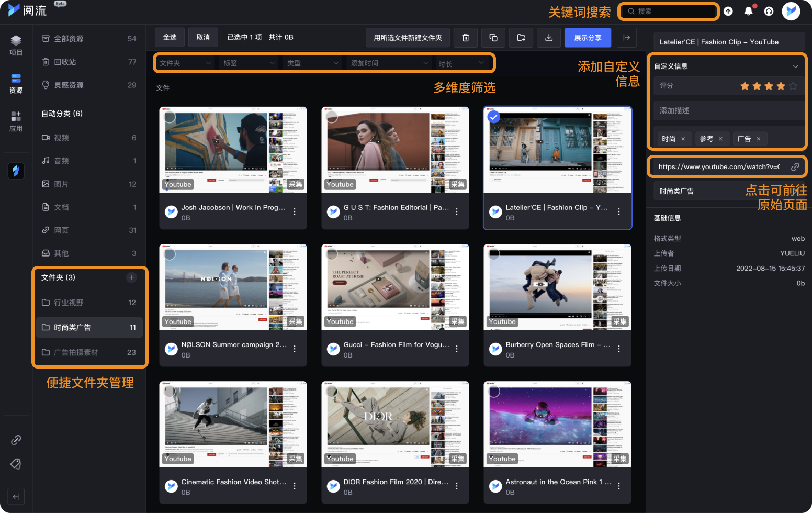Viewport: 812px width, 513px height.
Task: Open 回收站 in the sidebar
Action: click(89, 62)
